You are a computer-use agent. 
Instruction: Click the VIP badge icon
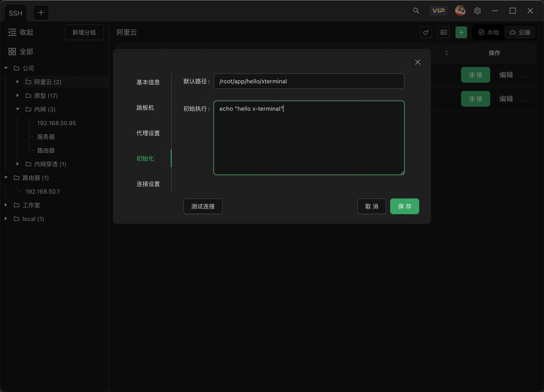(x=438, y=10)
